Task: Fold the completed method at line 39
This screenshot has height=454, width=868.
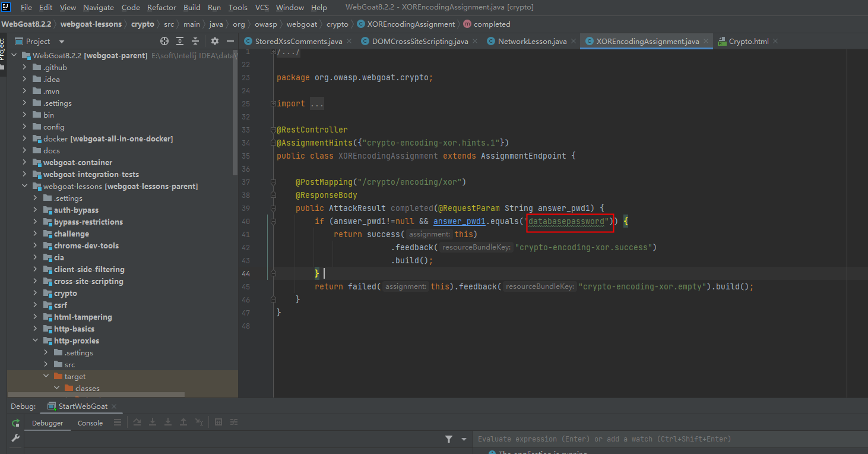Action: [273, 208]
